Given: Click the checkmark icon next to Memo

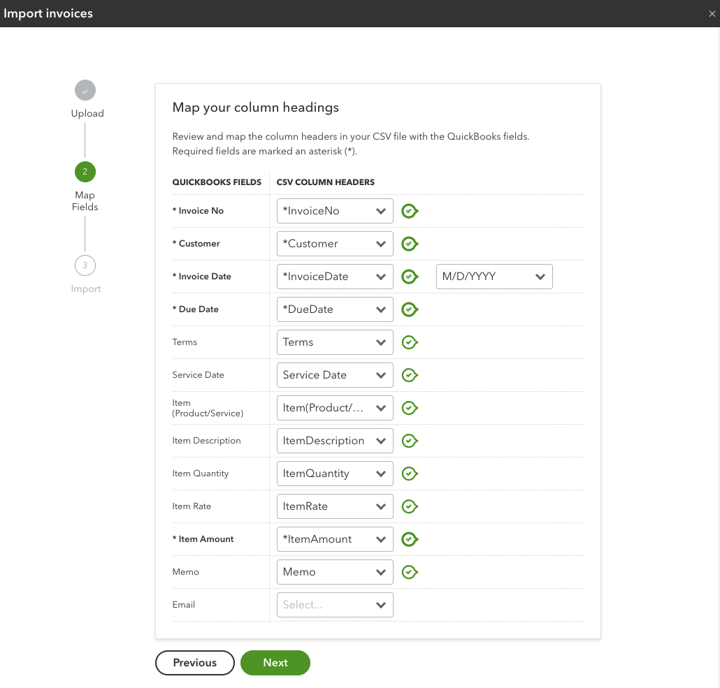Looking at the screenshot, I should (x=410, y=572).
